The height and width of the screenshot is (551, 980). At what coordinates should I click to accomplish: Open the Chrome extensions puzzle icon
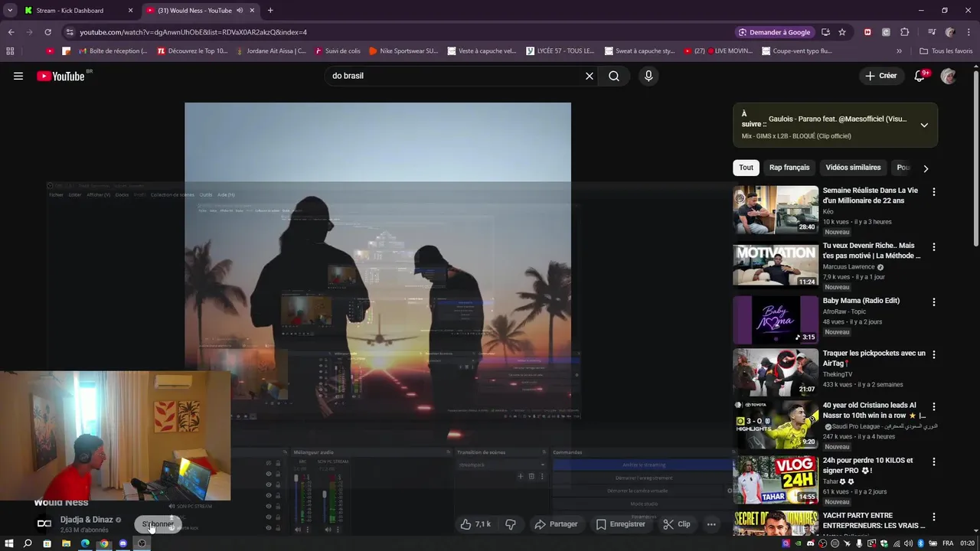[x=905, y=32]
